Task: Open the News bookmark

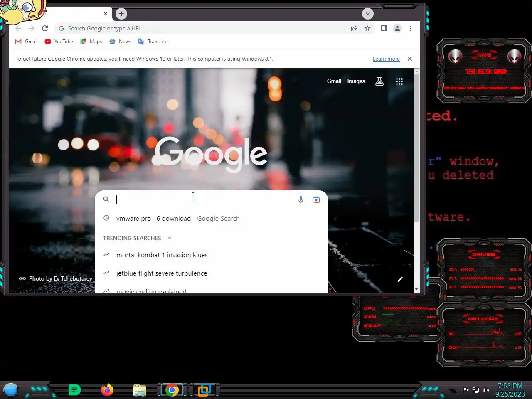Action: pos(120,42)
